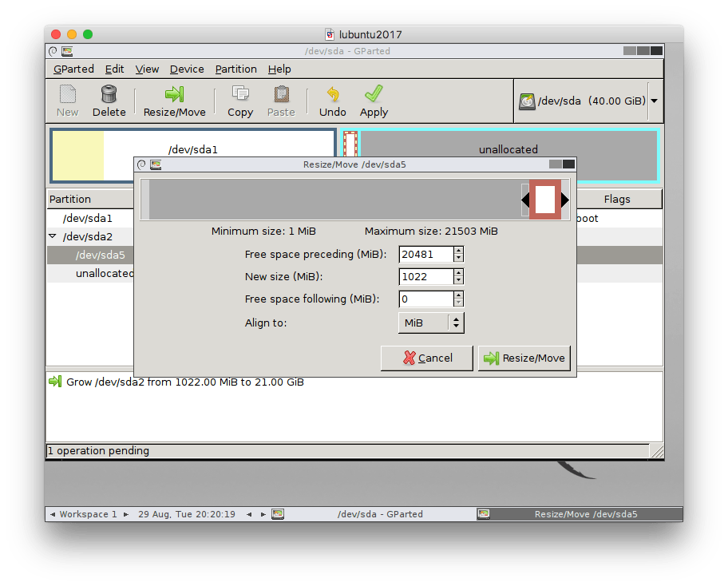
Task: Increase Free space preceding with up stepper
Action: [459, 250]
